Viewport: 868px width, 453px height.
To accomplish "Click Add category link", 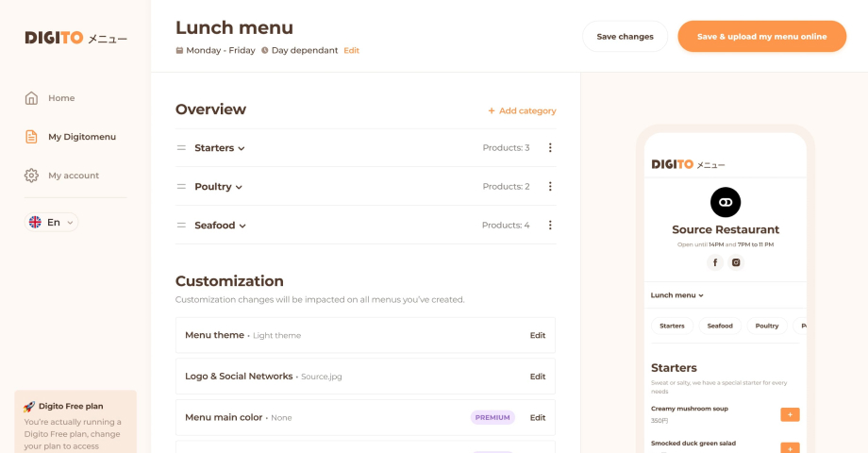I will [x=522, y=110].
